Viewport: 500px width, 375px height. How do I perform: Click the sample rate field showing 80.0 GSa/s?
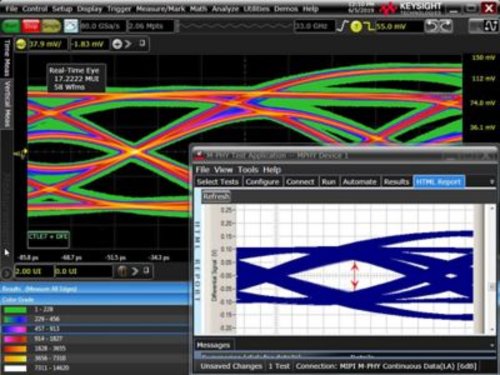(x=103, y=26)
